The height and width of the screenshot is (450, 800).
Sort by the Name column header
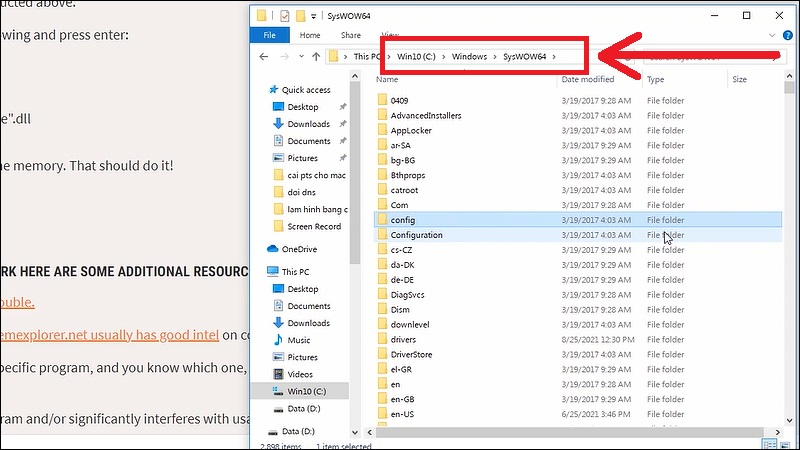coord(387,79)
